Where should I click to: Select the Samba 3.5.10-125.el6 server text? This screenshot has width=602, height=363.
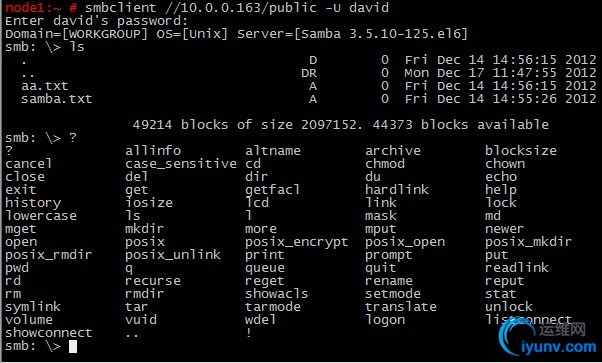point(384,34)
